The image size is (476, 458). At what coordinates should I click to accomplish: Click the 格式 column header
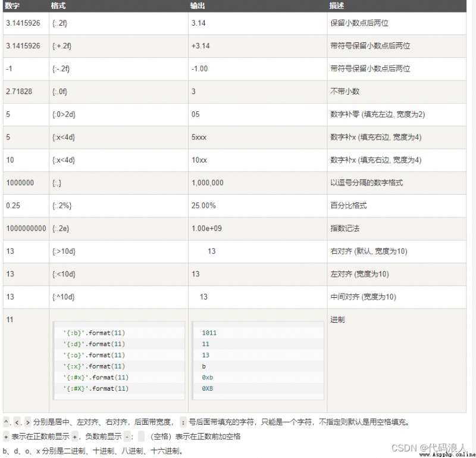click(x=58, y=5)
